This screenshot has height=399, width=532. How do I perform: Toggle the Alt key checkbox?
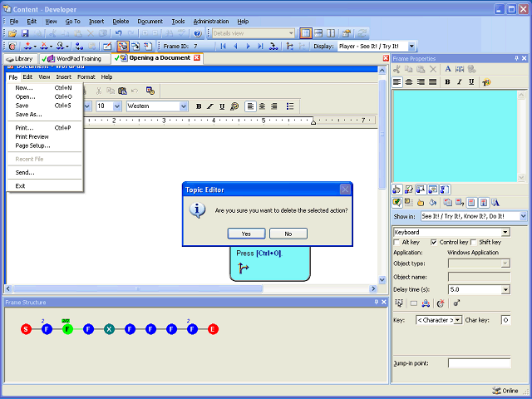[397, 242]
